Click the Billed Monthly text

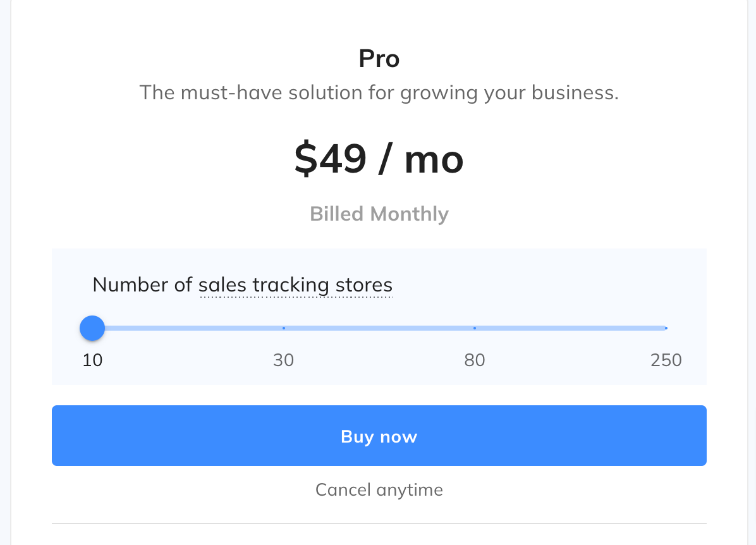(379, 214)
